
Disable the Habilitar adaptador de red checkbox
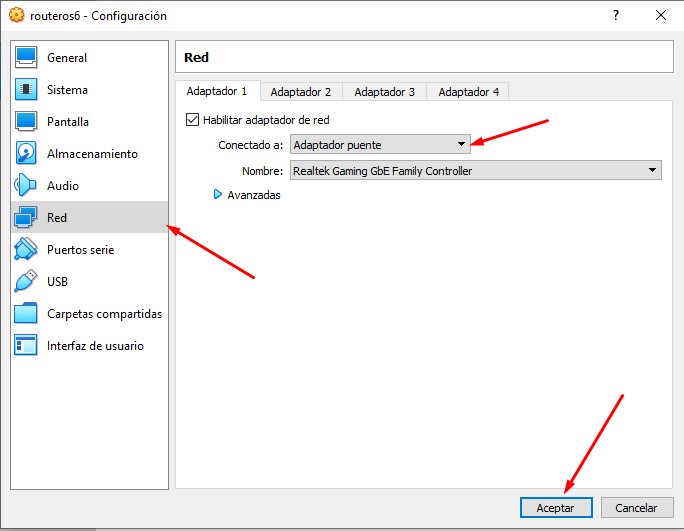click(x=192, y=120)
